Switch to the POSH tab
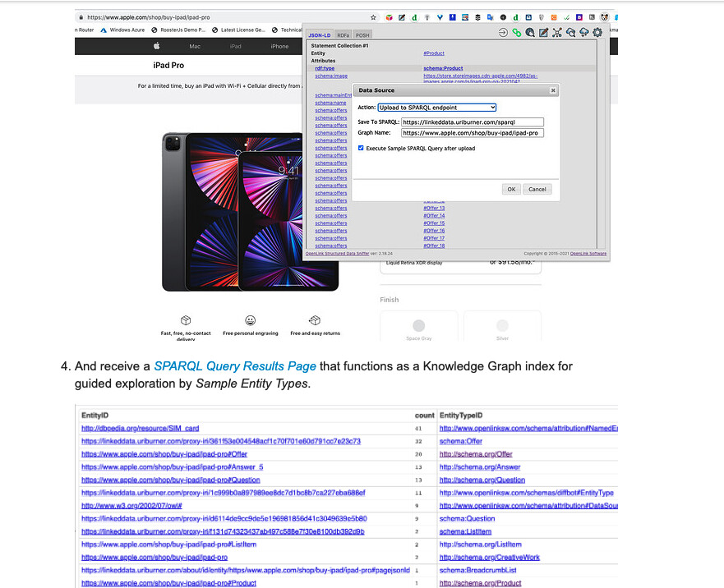Image resolution: width=724 pixels, height=588 pixels. point(362,35)
